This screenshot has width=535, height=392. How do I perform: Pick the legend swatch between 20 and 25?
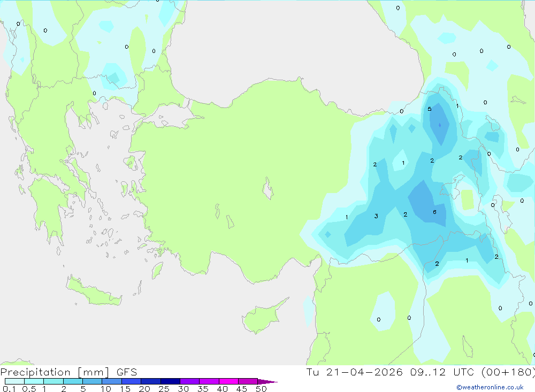(150, 381)
